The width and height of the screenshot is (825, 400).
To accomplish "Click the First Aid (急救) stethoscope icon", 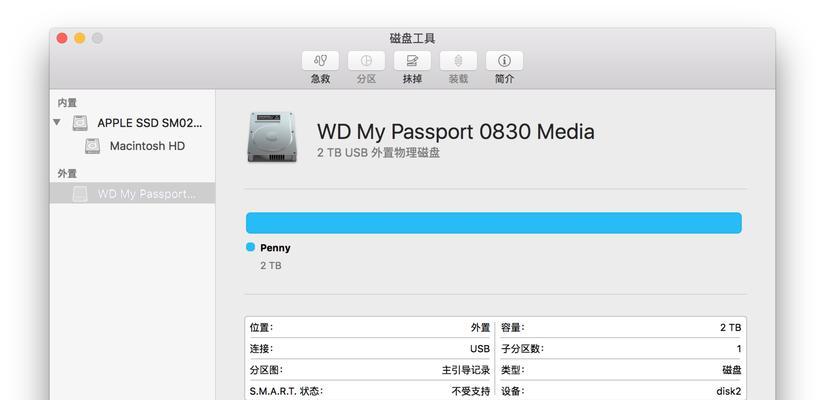I will (x=320, y=61).
